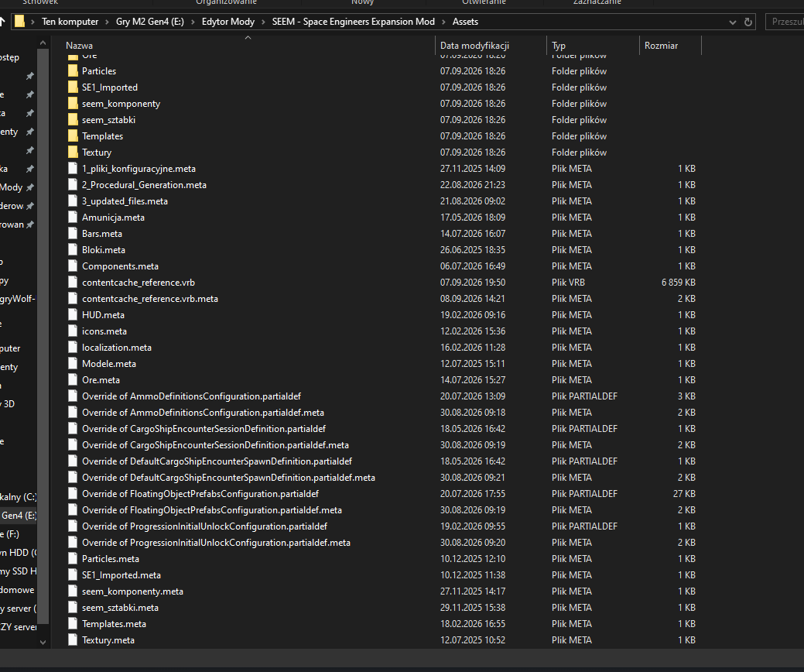
Task: Expand the chevron after Edytor Mody
Action: click(x=264, y=22)
